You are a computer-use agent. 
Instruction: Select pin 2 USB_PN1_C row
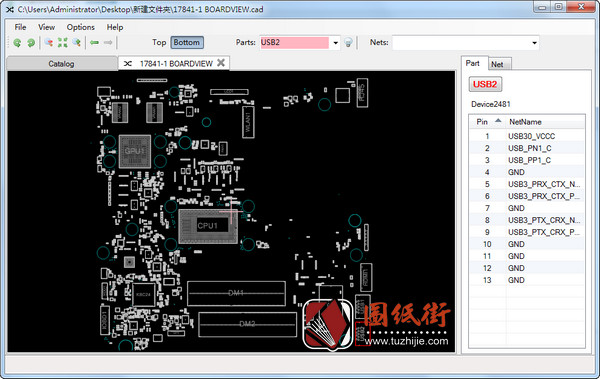pyautogui.click(x=527, y=148)
